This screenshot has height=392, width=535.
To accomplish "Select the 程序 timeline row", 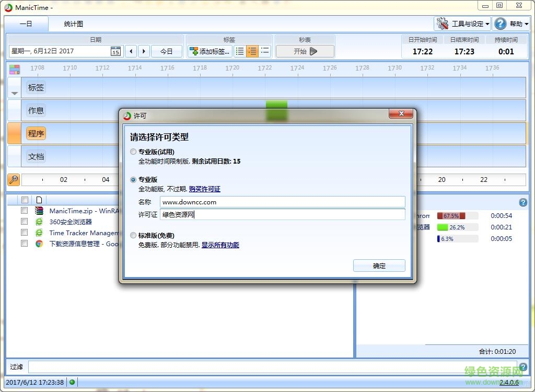I will [x=36, y=133].
